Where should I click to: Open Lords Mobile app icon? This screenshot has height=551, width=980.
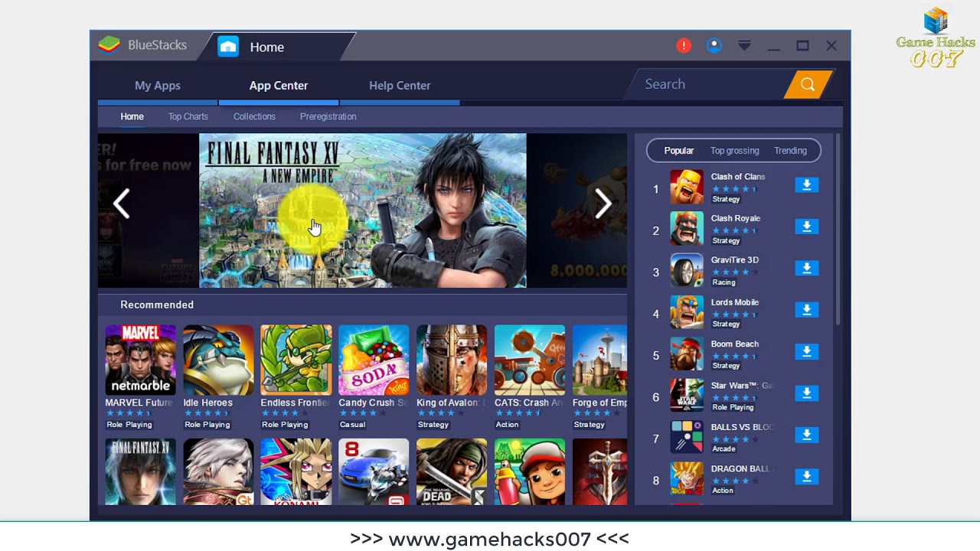pos(687,312)
